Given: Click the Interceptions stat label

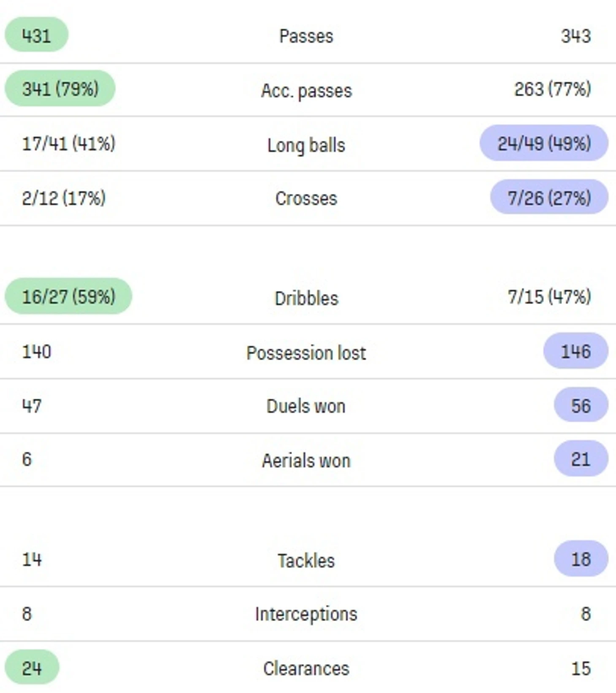Looking at the screenshot, I should coord(306,614).
